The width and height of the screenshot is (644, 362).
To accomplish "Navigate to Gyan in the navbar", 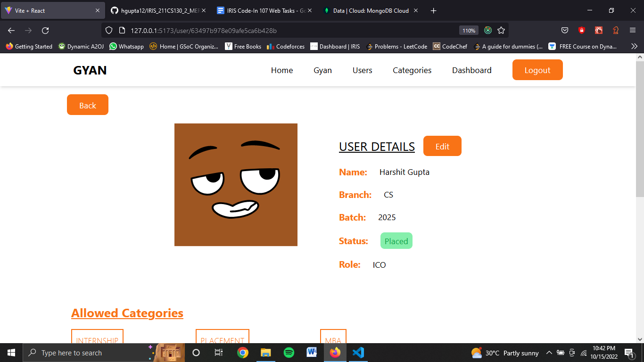I will tap(322, 70).
